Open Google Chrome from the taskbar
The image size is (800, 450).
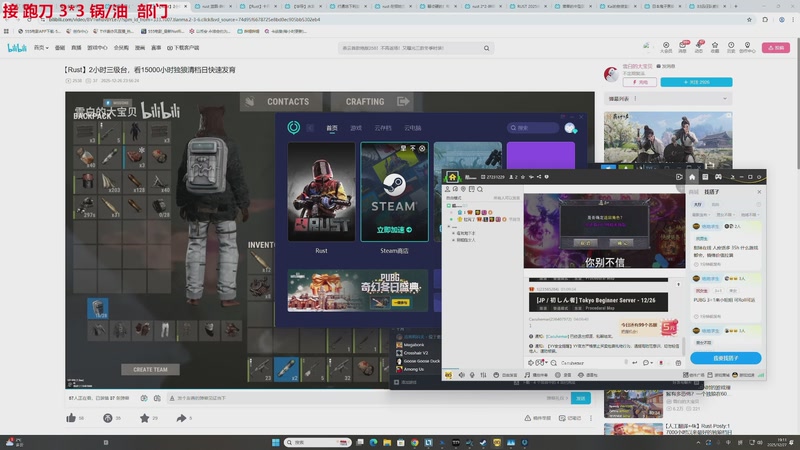tap(415, 442)
